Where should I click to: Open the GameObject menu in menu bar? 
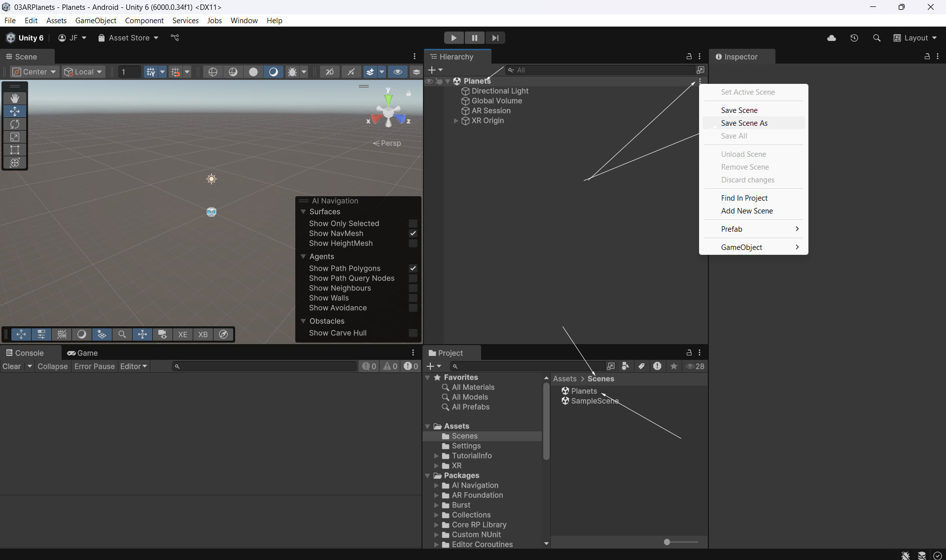[x=96, y=21]
